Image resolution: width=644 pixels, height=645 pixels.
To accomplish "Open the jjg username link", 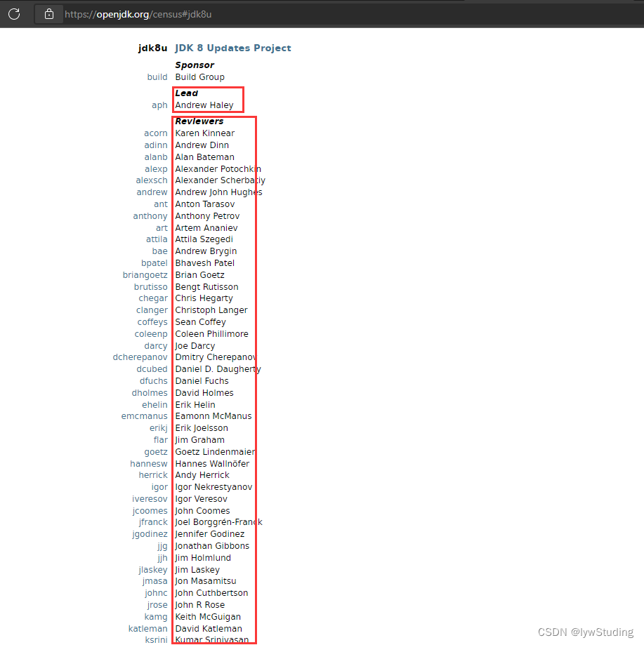I will 162,546.
